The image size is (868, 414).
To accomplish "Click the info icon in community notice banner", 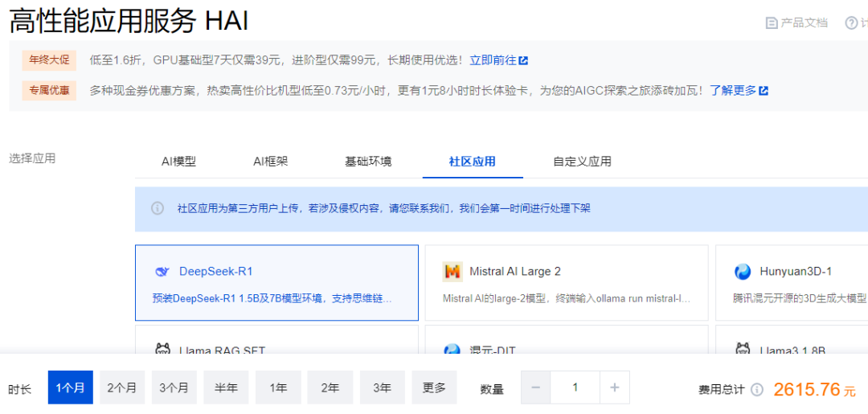I will click(x=158, y=209).
